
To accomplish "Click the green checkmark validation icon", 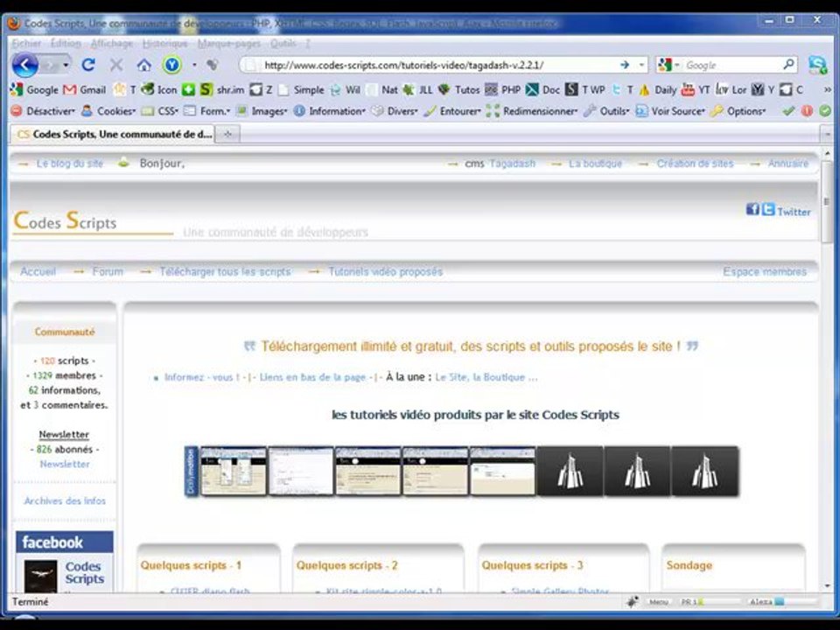I will coord(788,111).
